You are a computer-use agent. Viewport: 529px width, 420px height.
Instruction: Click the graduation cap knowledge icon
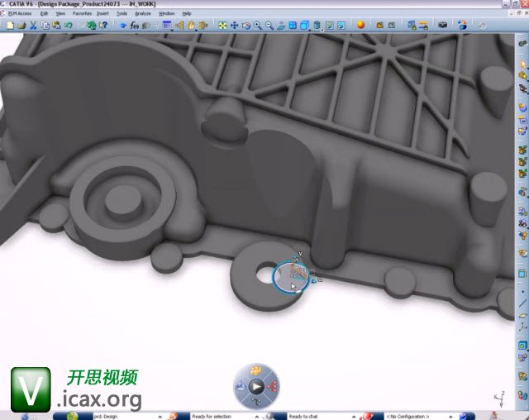tap(123, 26)
